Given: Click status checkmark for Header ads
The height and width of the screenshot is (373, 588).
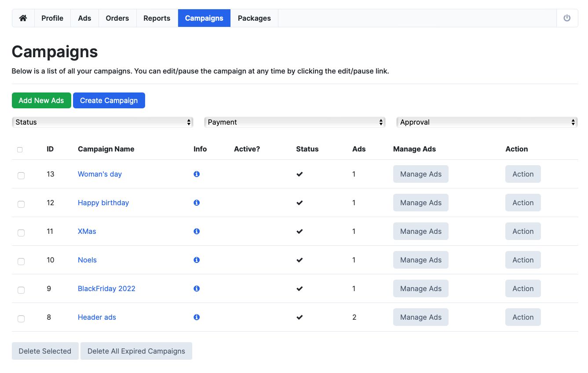Looking at the screenshot, I should (x=299, y=317).
